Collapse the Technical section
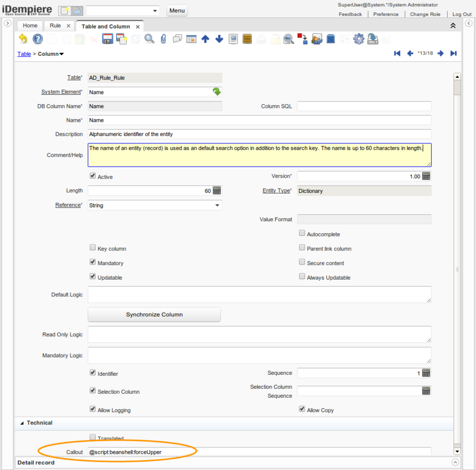 [22, 423]
